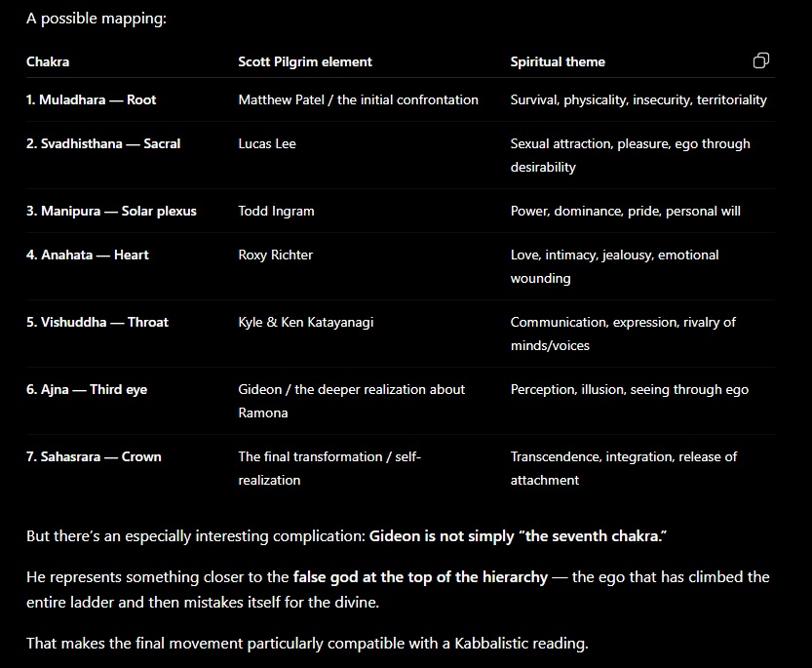Viewport: 812px width, 668px height.
Task: Click the Roxy Richter table cell
Action: 276,255
